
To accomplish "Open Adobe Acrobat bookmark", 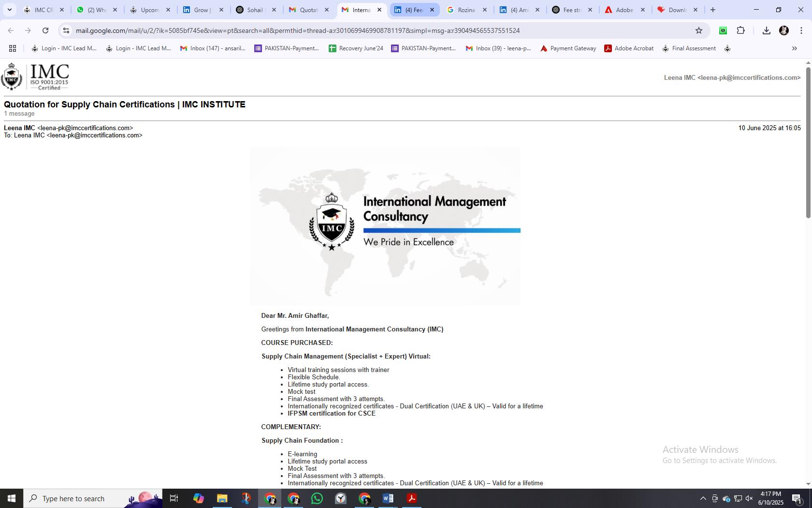I will point(629,48).
